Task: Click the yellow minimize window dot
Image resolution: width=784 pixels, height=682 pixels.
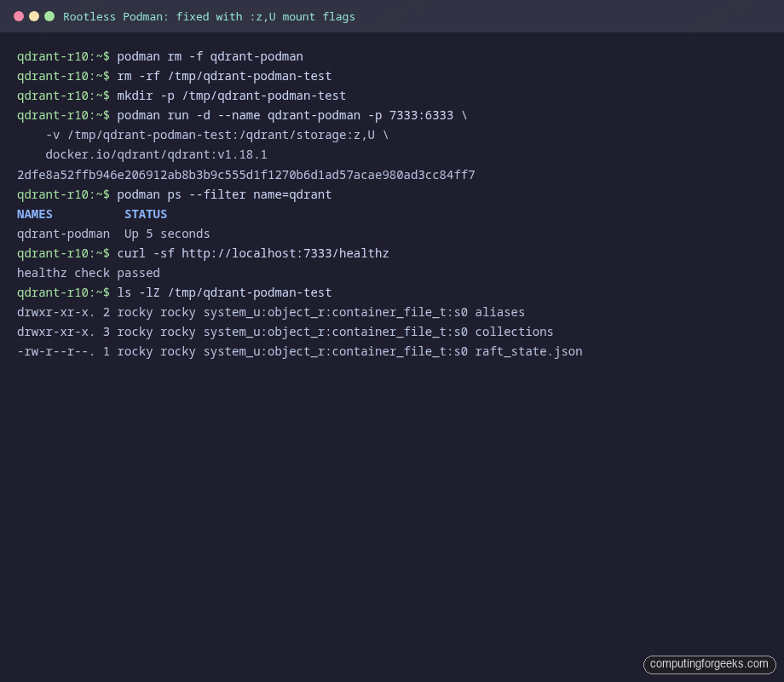Action: [x=34, y=16]
